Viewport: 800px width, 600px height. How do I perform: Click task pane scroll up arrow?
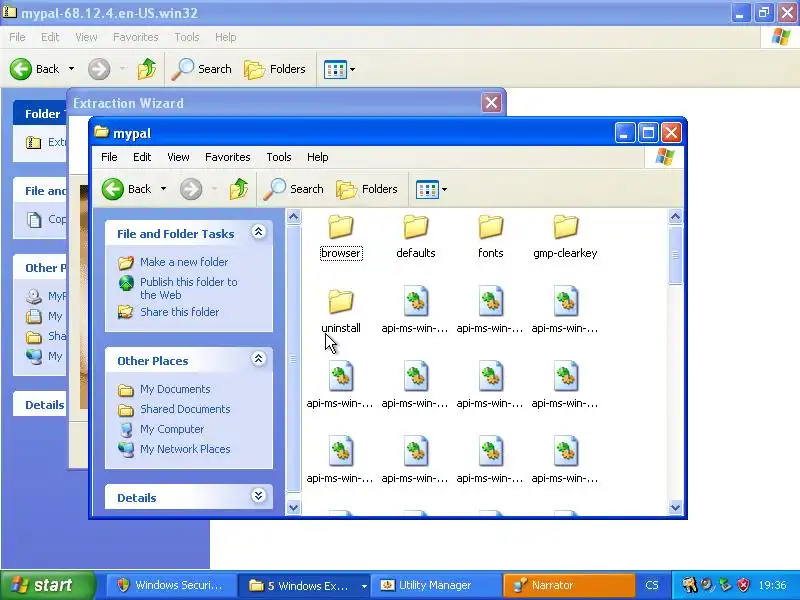click(293, 217)
